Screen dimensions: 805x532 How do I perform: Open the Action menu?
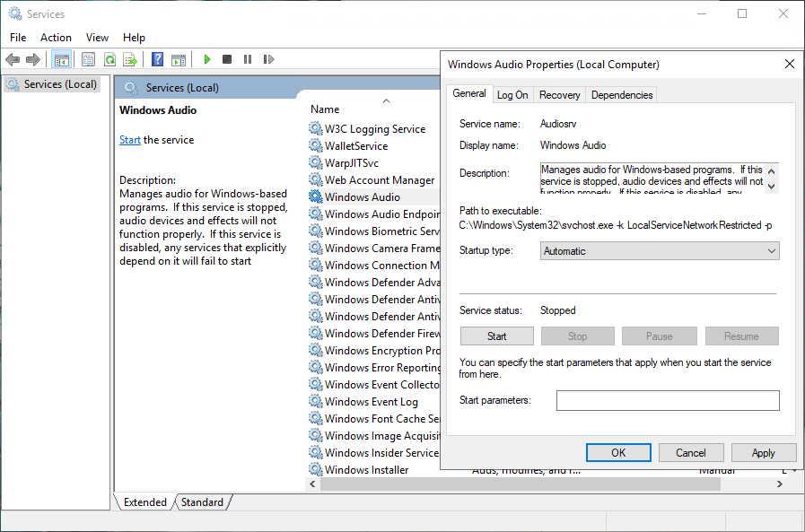coord(56,38)
